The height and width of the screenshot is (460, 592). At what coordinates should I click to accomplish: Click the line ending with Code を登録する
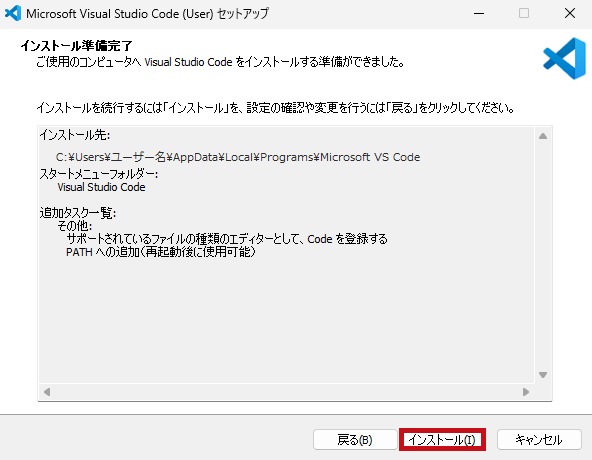[x=227, y=239]
